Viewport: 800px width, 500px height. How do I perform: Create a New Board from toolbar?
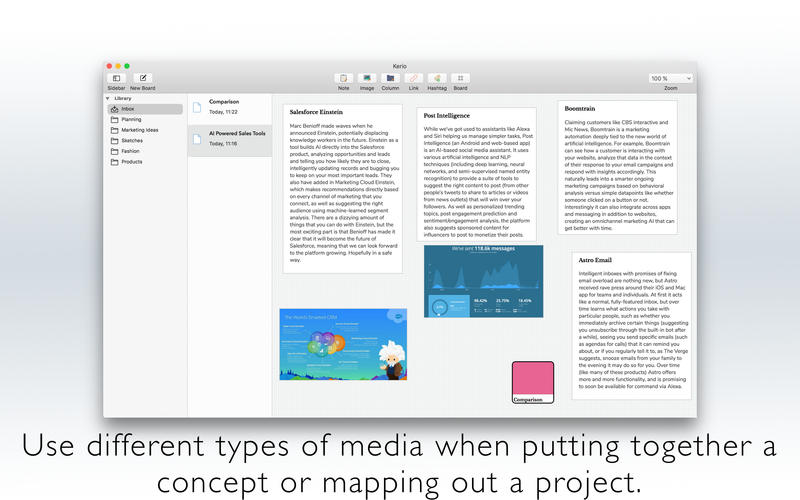[x=143, y=78]
